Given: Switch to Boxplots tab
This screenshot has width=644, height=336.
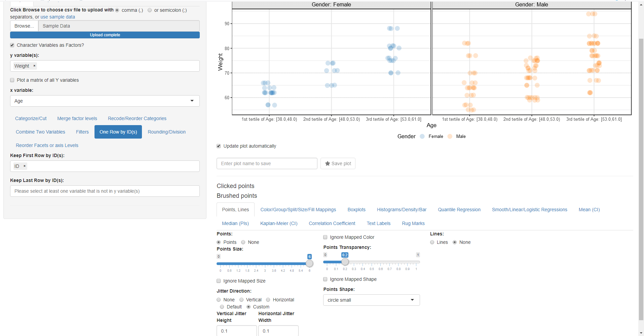Looking at the screenshot, I should [356, 210].
